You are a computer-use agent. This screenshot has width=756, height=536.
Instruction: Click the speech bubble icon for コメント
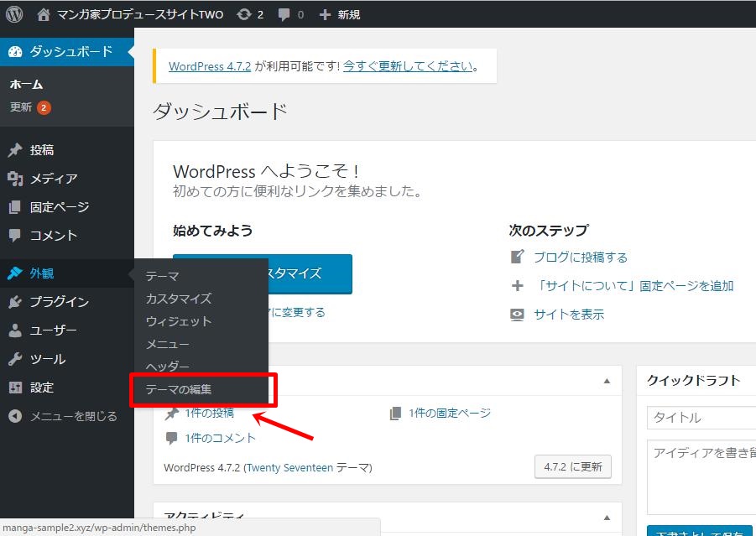pyautogui.click(x=15, y=235)
